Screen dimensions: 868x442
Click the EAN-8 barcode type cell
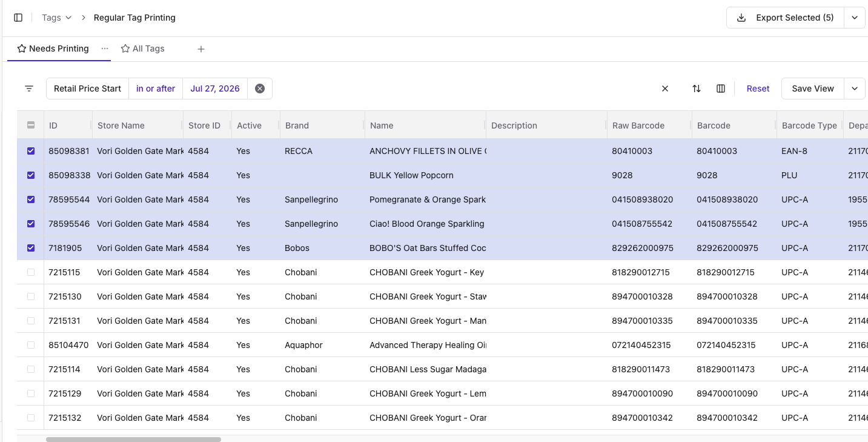(810, 151)
